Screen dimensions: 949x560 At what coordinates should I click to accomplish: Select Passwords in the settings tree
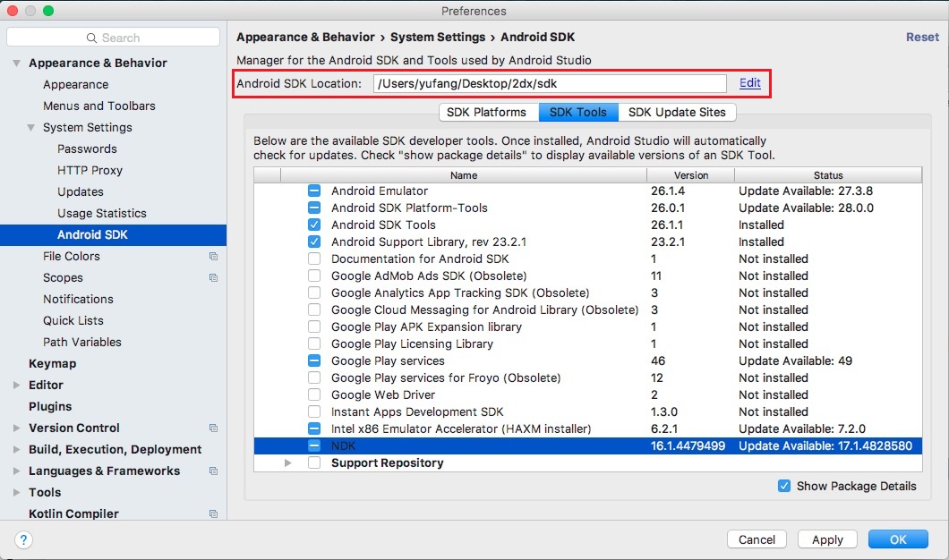pos(87,148)
